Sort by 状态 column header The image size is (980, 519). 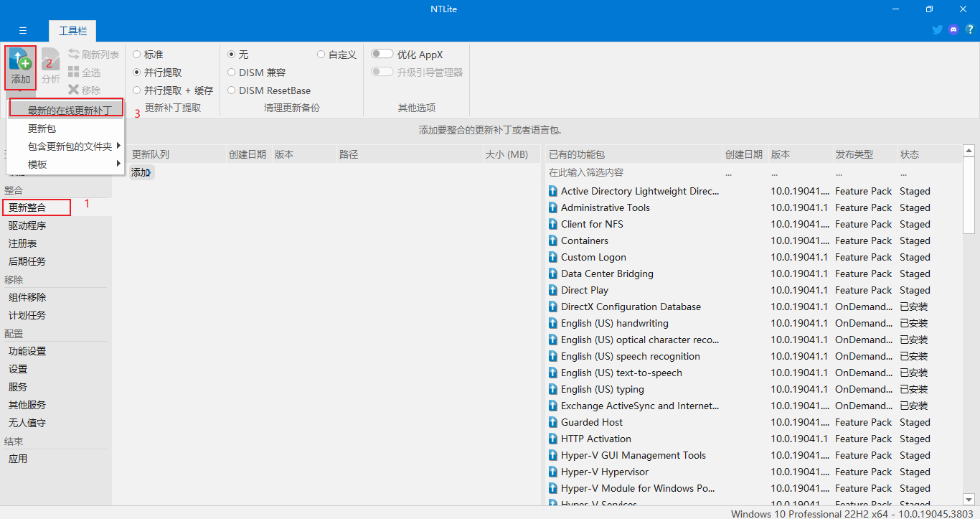pos(929,154)
